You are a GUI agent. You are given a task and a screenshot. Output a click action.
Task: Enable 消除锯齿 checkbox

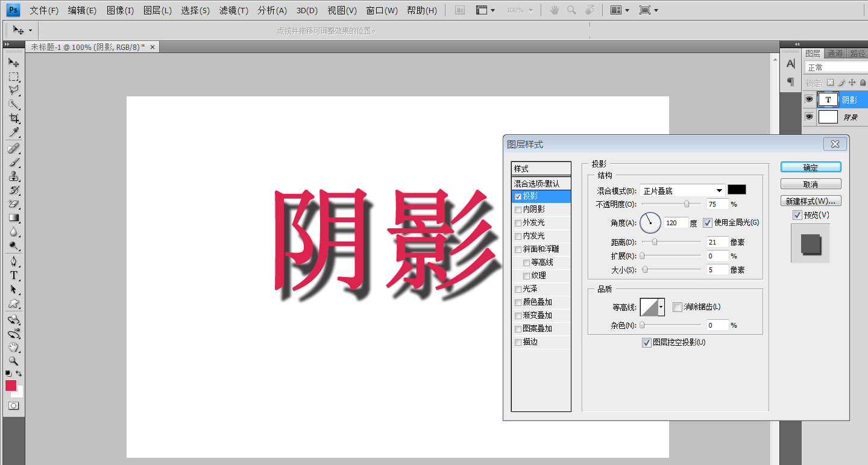(x=678, y=307)
